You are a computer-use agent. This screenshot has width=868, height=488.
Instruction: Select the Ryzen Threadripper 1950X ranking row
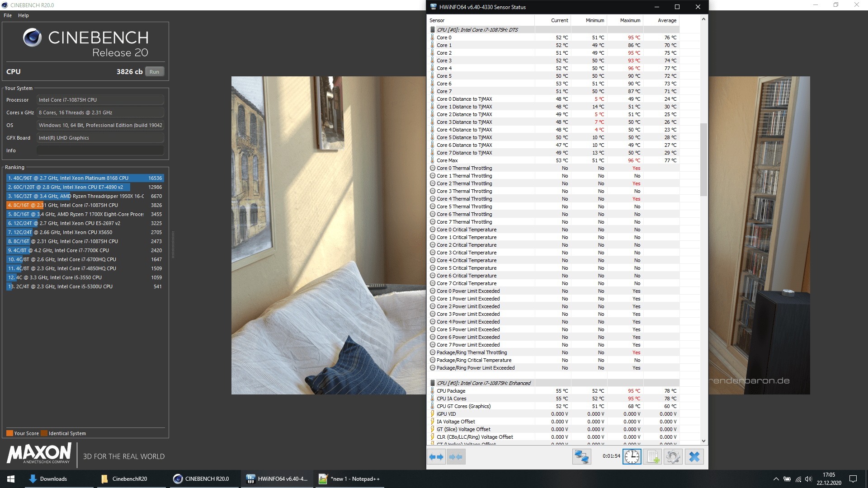(x=85, y=196)
